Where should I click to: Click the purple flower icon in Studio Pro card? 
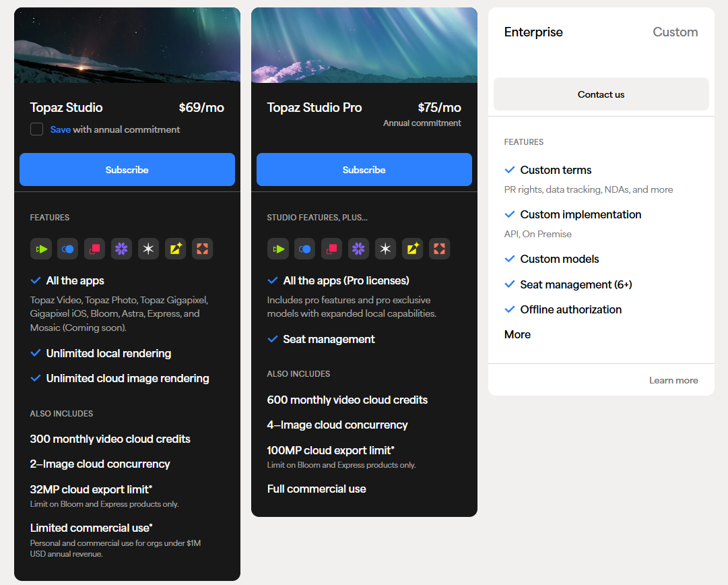pyautogui.click(x=359, y=249)
